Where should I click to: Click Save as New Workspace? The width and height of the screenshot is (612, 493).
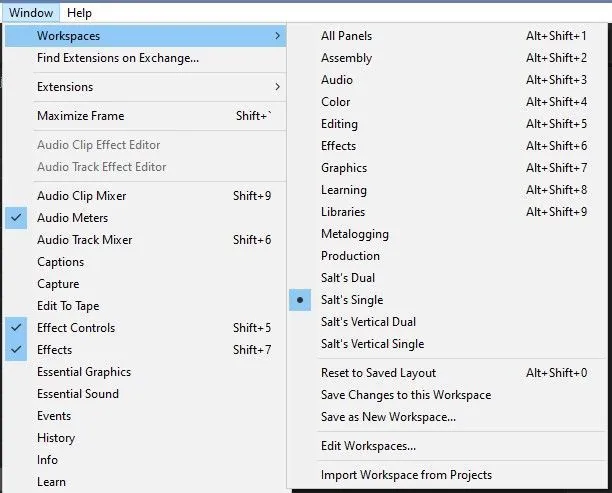click(388, 417)
